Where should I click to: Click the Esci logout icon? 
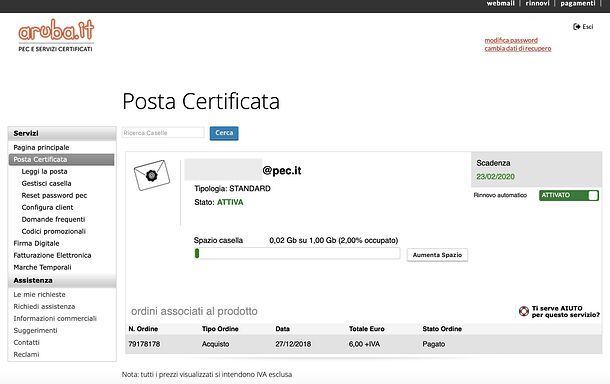[577, 26]
